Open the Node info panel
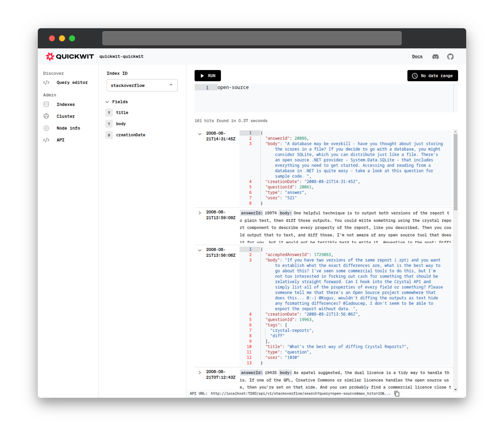504x426 pixels. 68,128
